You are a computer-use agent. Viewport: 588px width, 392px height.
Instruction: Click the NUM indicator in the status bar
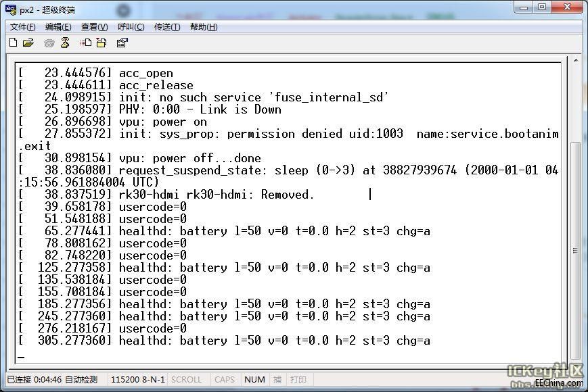coord(254,380)
